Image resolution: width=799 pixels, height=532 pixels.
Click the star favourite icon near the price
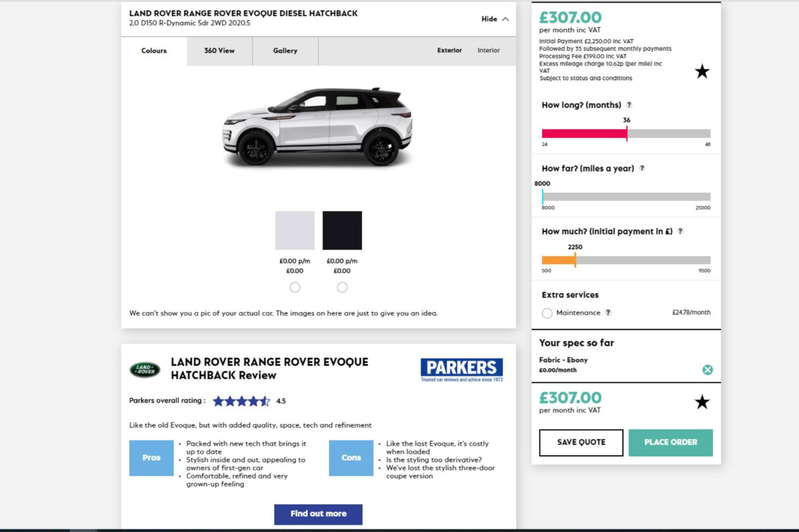coord(702,71)
